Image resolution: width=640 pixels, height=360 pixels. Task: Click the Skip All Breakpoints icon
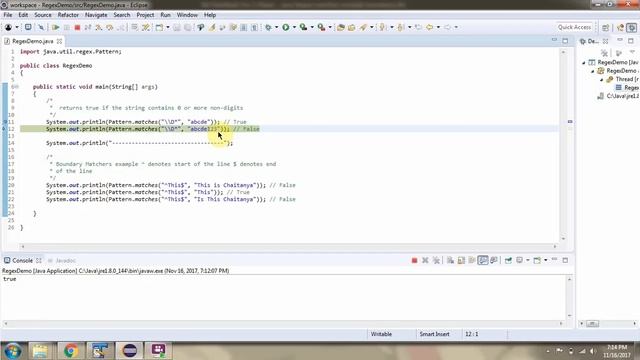pyautogui.click(x=41, y=27)
